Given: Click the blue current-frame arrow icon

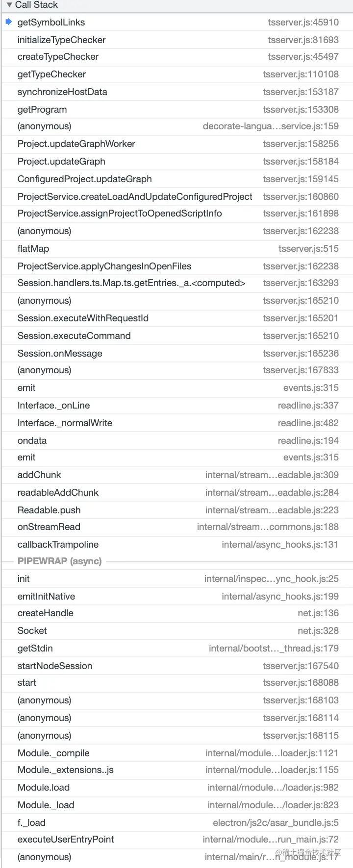Looking at the screenshot, I should point(8,22).
